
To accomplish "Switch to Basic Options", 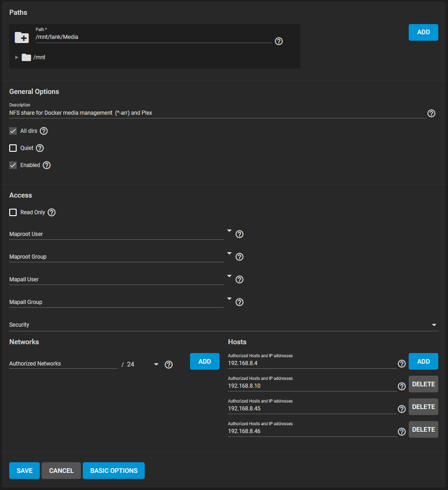I will (114, 471).
